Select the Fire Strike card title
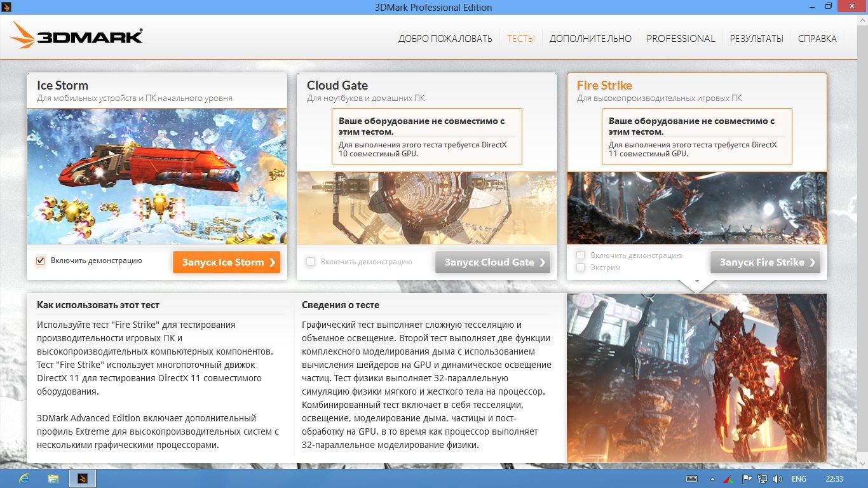This screenshot has width=868, height=488. pyautogui.click(x=604, y=86)
